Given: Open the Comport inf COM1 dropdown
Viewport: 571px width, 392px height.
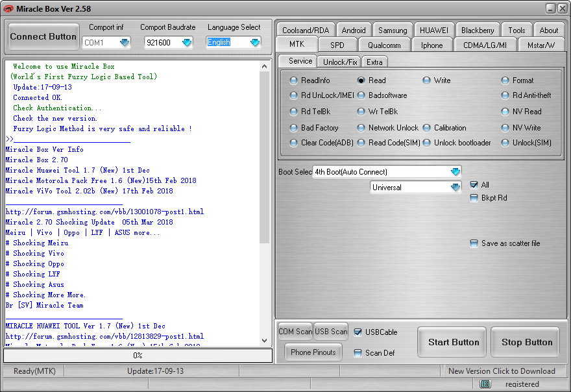Looking at the screenshot, I should coord(125,43).
